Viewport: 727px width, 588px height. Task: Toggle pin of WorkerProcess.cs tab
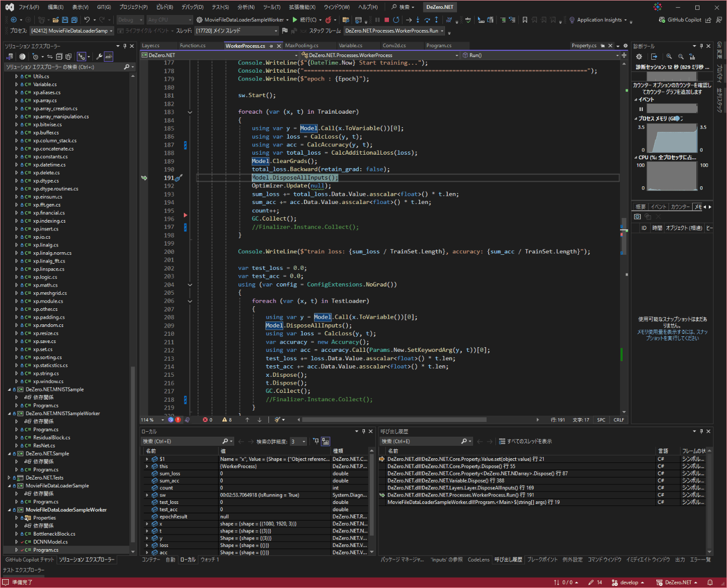click(x=271, y=46)
